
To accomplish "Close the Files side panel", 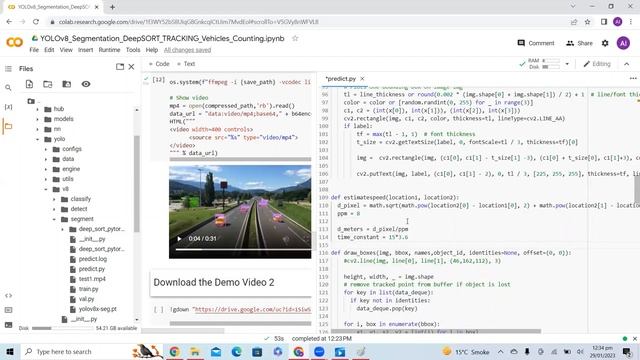I will click(x=131, y=67).
